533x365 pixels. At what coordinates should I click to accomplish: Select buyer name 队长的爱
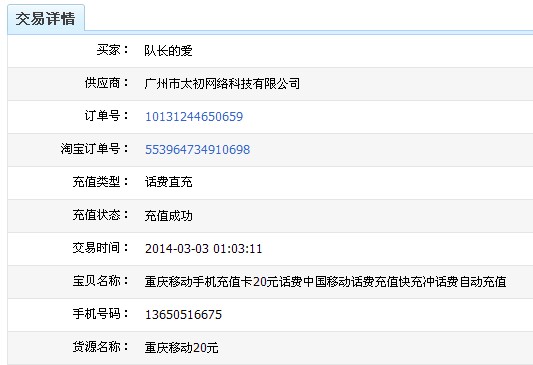point(168,51)
